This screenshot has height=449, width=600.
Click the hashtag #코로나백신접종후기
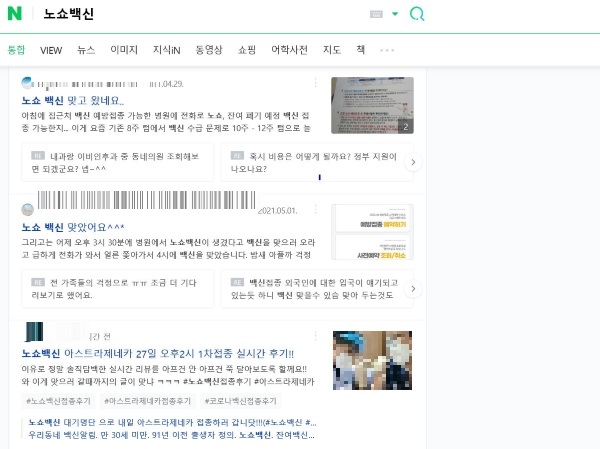click(x=241, y=401)
